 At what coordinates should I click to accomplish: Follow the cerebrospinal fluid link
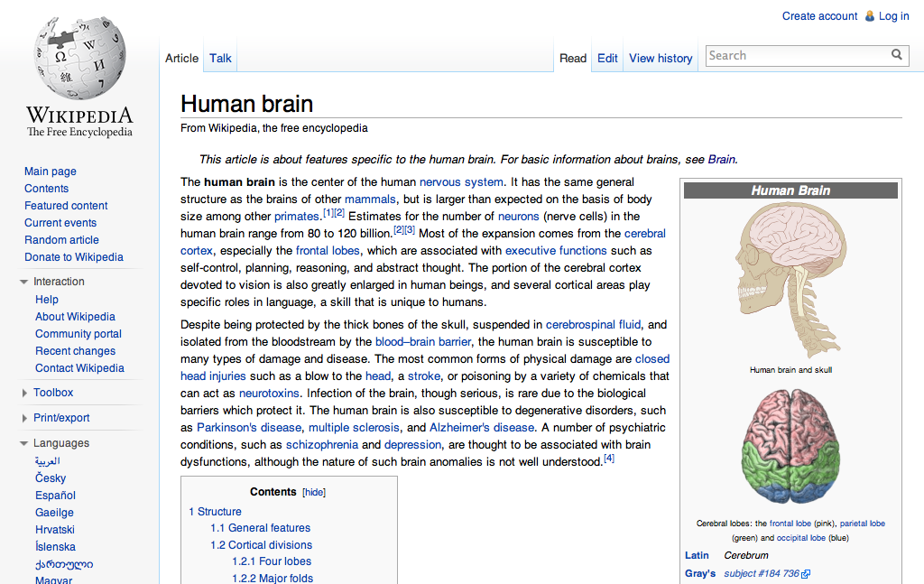[593, 325]
